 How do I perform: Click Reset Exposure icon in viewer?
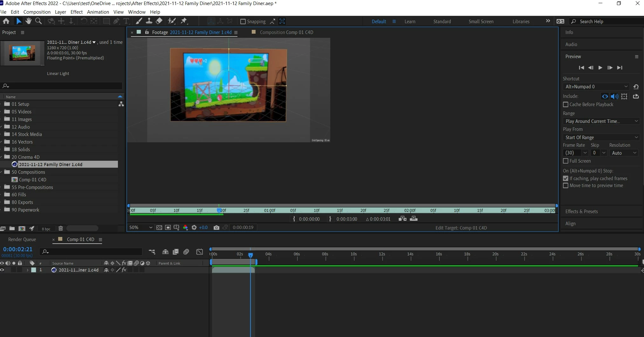point(194,227)
